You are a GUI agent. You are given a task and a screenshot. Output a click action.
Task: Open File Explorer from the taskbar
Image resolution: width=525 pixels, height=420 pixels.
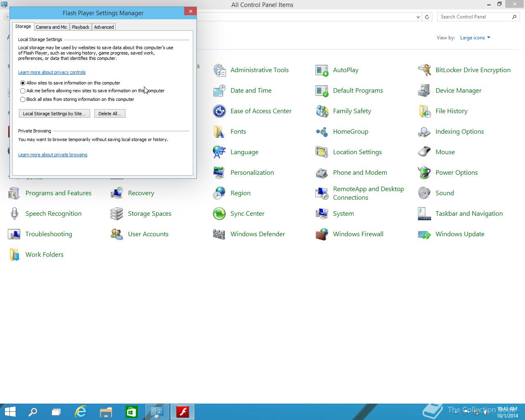[x=106, y=412]
